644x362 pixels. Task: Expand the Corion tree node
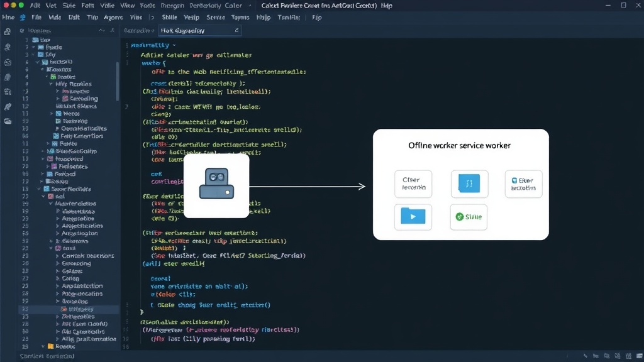[57, 278]
